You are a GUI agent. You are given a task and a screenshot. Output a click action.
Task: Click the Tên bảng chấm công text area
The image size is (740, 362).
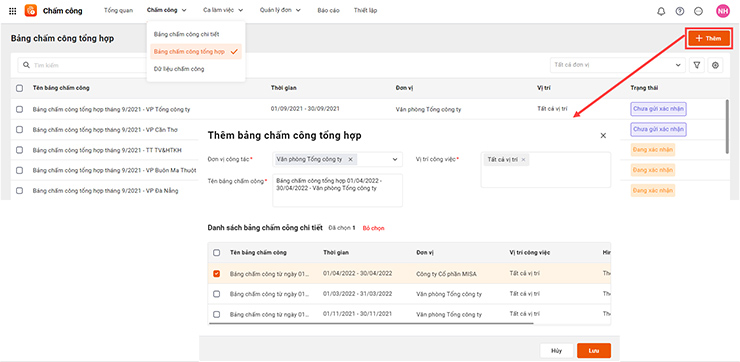point(337,190)
